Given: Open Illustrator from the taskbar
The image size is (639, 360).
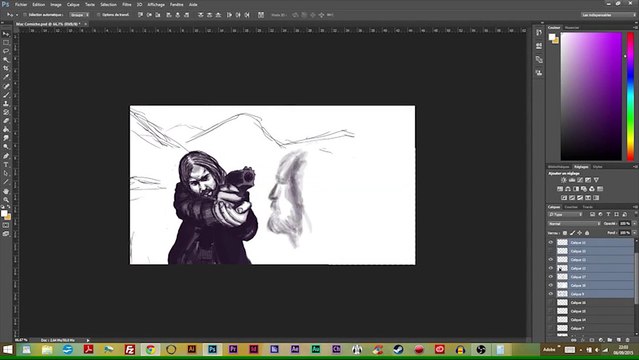Looking at the screenshot, I should pos(192,349).
